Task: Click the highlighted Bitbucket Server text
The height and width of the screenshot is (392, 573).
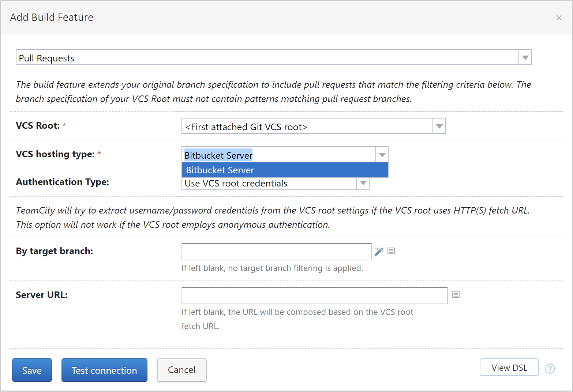Action: tap(218, 155)
